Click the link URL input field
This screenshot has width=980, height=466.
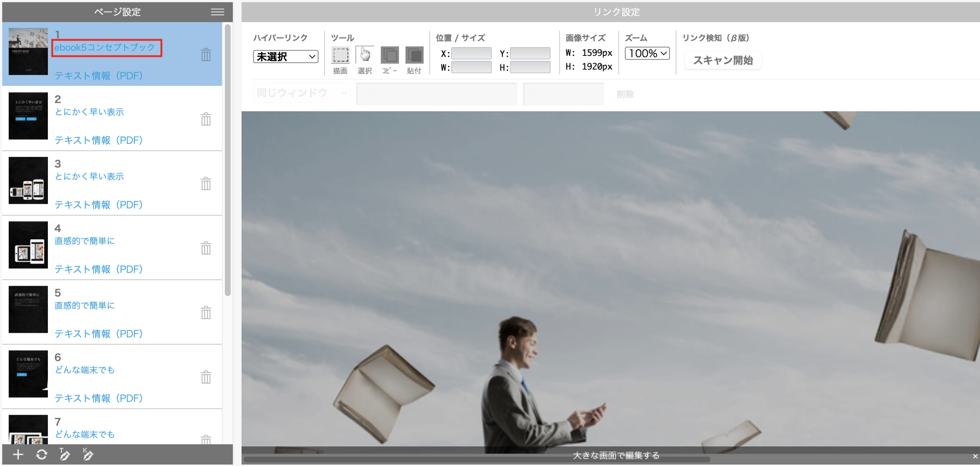click(436, 94)
